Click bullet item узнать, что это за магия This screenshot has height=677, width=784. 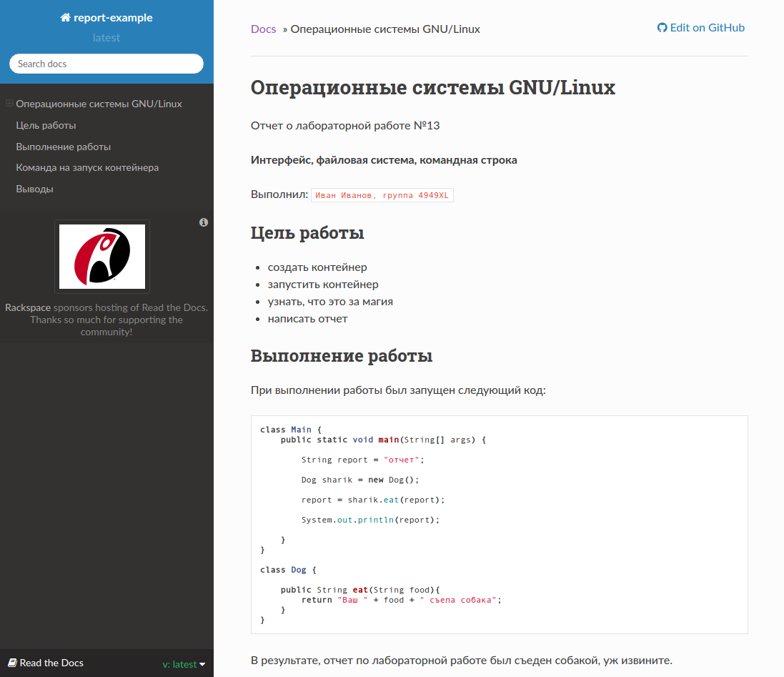[330, 302]
